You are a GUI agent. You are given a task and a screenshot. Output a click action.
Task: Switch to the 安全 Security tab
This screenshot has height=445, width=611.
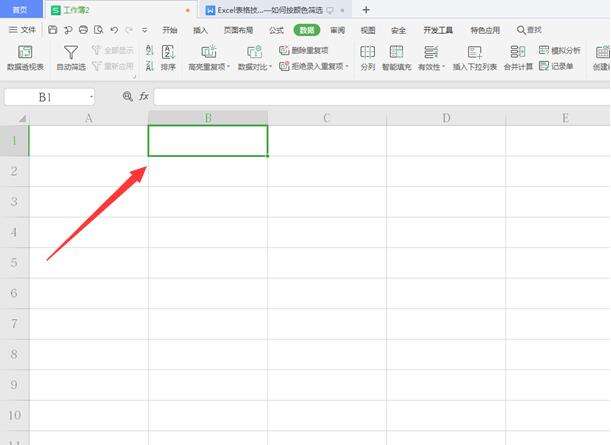398,30
